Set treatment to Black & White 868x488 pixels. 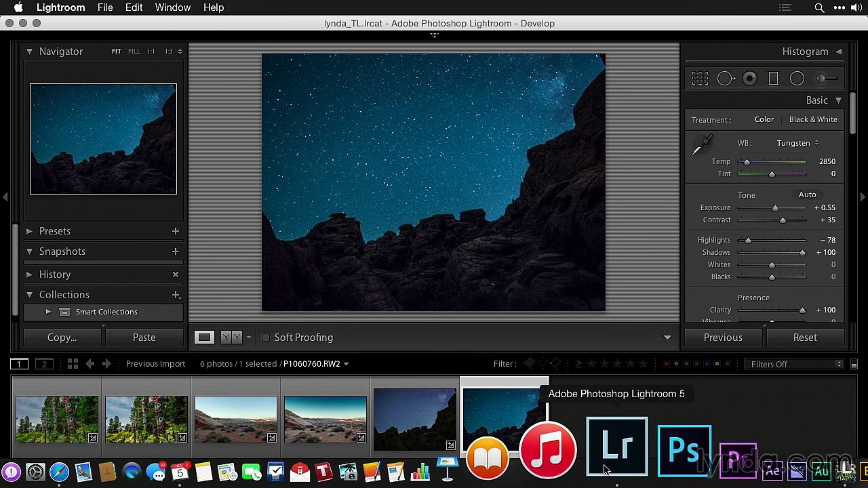pyautogui.click(x=813, y=119)
